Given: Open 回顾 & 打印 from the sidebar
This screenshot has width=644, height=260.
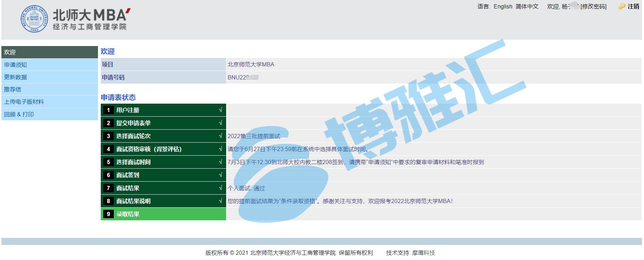Looking at the screenshot, I should point(50,114).
